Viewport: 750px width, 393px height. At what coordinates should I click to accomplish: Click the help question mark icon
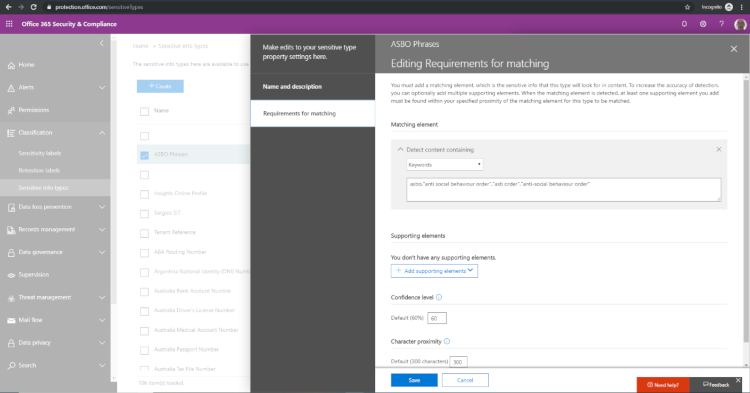[x=721, y=24]
